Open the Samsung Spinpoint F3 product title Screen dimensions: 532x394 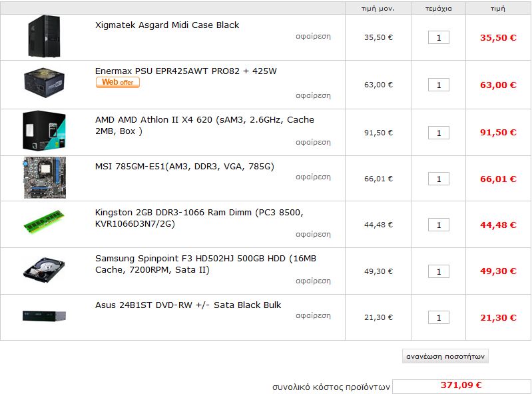tap(206, 264)
